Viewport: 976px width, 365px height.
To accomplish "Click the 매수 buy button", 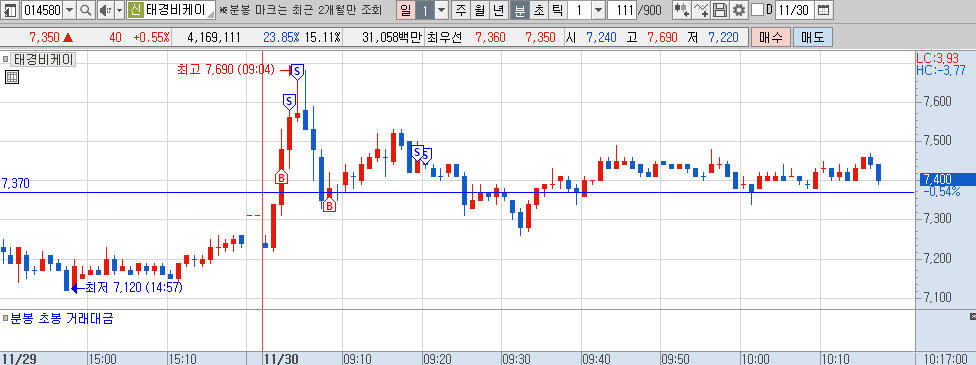I will [771, 37].
